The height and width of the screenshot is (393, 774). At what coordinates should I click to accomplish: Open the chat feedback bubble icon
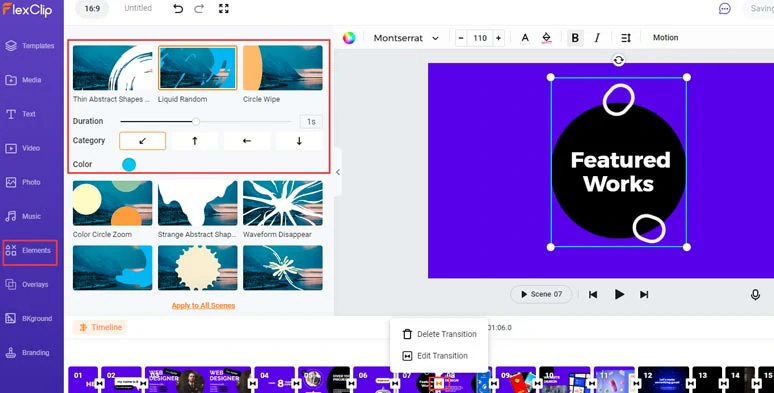point(725,8)
